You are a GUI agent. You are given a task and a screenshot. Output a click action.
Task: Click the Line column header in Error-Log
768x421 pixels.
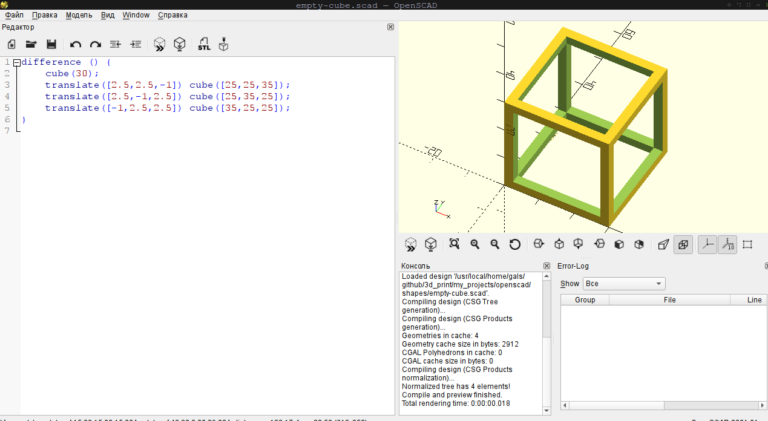(754, 300)
